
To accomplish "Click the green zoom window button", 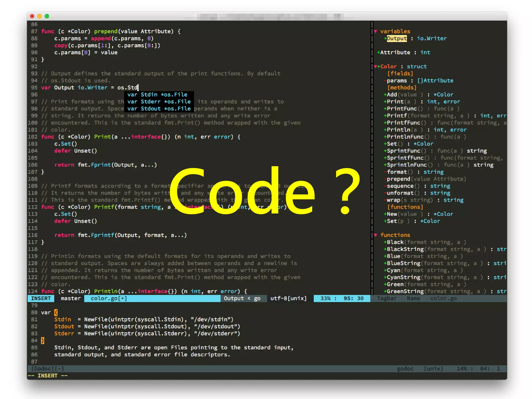I will [x=47, y=16].
